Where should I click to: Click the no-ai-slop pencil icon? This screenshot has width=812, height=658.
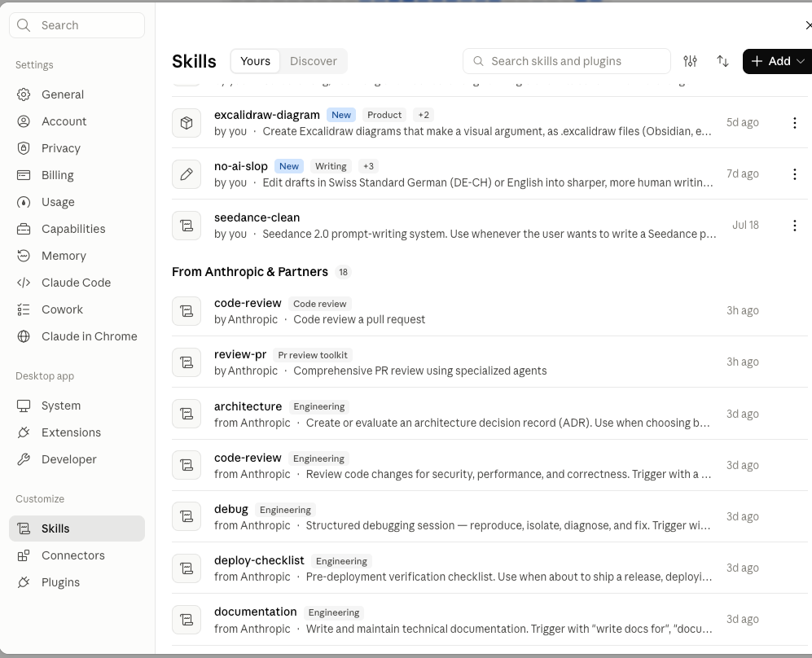tap(187, 174)
